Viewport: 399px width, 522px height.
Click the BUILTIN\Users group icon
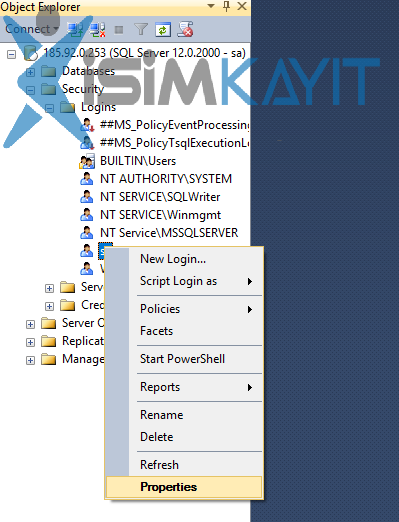(x=87, y=161)
